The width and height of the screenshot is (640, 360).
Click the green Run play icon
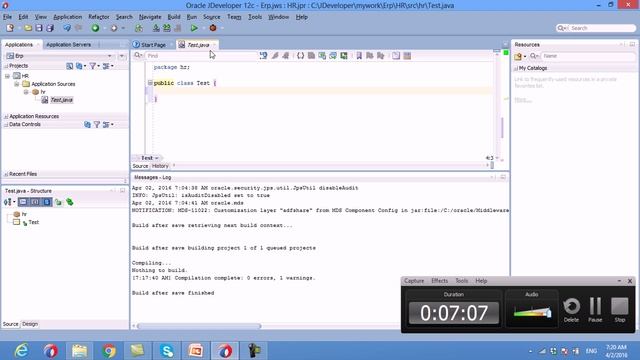[194, 28]
